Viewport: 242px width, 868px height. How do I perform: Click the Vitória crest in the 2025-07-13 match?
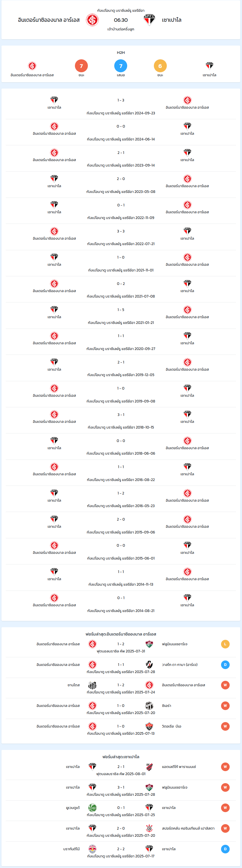tap(149, 726)
